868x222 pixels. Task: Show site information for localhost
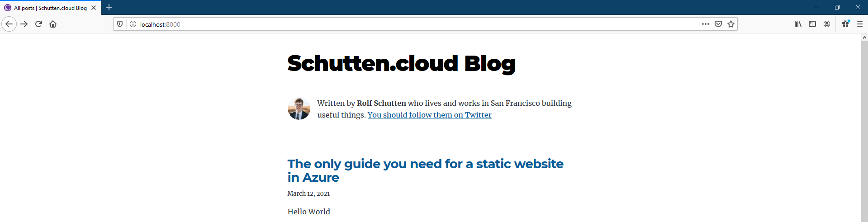tap(133, 24)
